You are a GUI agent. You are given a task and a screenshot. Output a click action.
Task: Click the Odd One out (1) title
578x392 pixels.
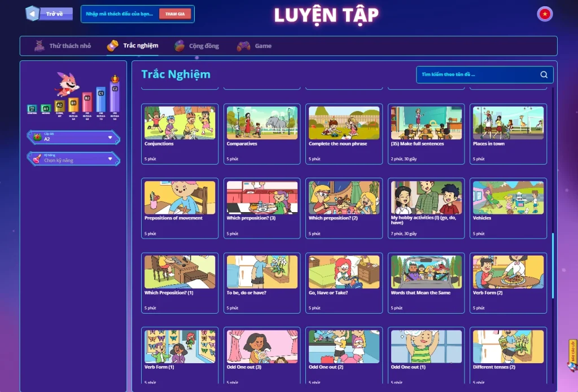click(x=408, y=367)
